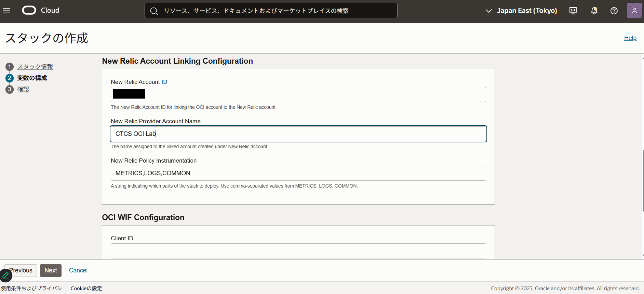Open 使用条件およびプライバシ link
The height and width of the screenshot is (294, 644).
(31, 288)
